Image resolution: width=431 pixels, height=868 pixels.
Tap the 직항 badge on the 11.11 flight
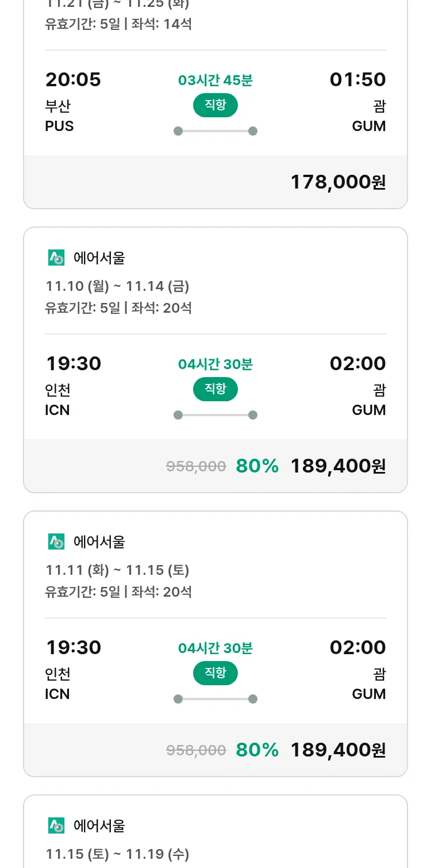(215, 673)
